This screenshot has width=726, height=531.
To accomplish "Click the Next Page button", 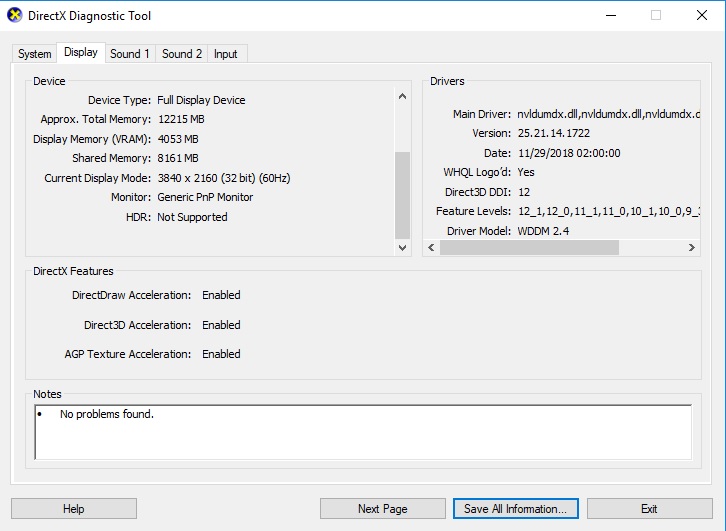I will tap(382, 509).
